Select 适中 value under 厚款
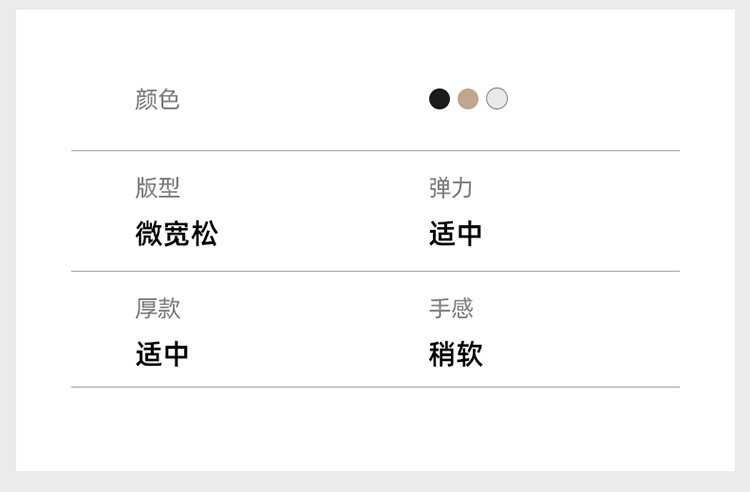 coord(162,354)
